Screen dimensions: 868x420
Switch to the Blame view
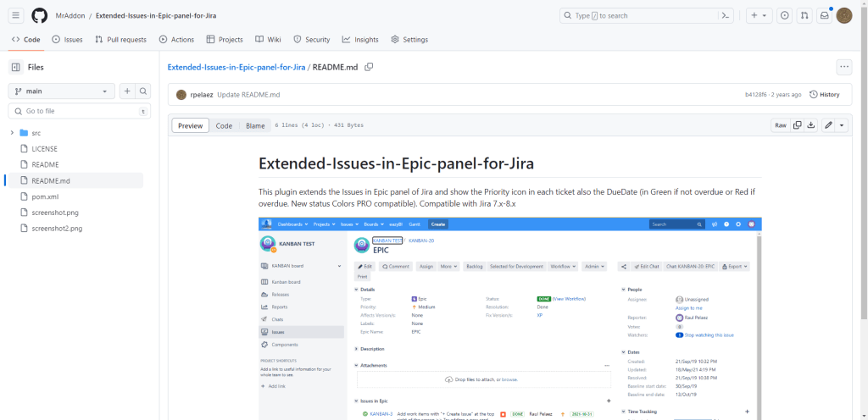tap(255, 125)
